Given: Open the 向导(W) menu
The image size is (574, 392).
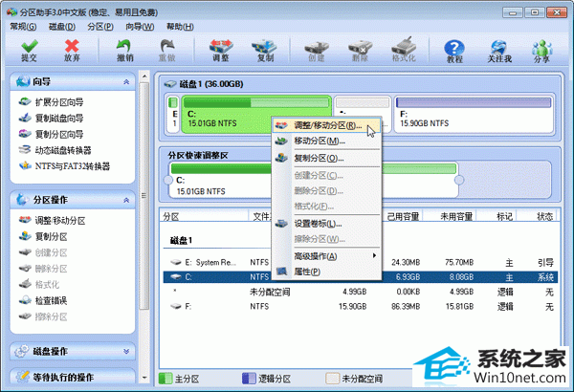Looking at the screenshot, I should [x=140, y=27].
